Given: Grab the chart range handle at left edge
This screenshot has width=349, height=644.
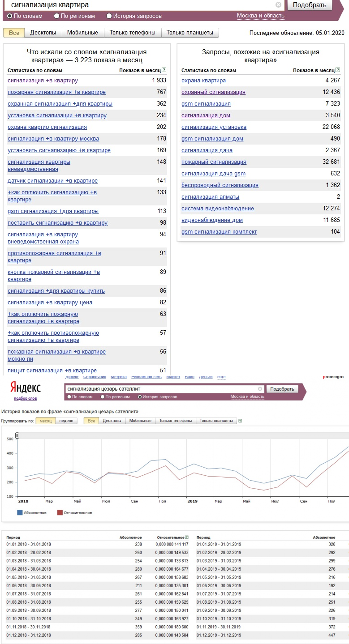Looking at the screenshot, I should tap(17, 435).
